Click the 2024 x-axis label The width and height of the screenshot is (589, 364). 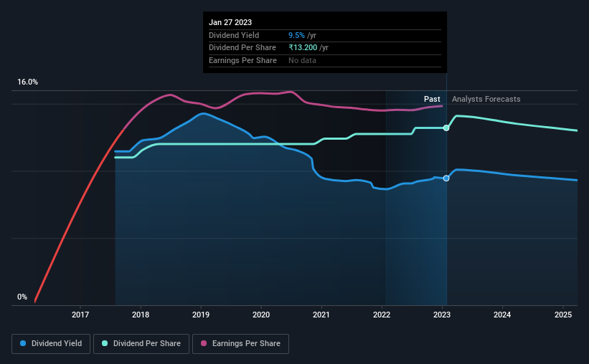pyautogui.click(x=502, y=315)
